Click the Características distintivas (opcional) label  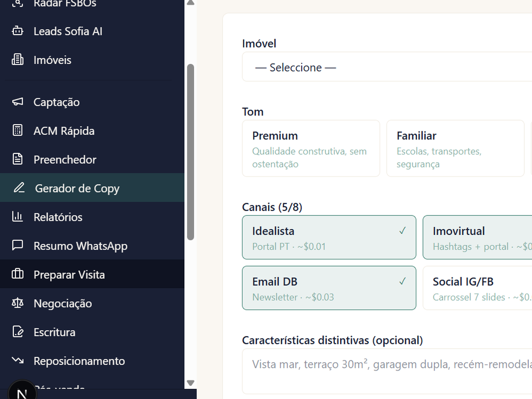tap(332, 340)
